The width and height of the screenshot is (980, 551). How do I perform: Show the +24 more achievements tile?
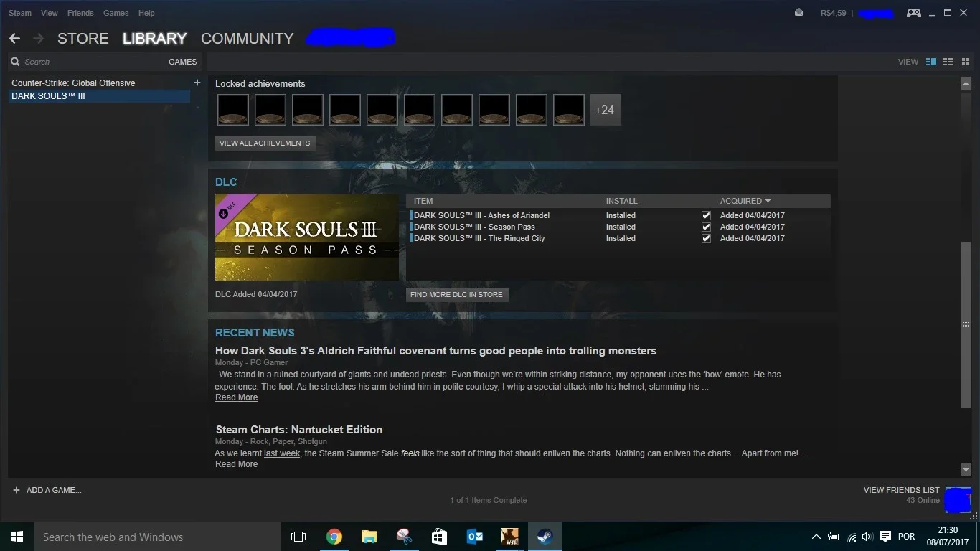(605, 110)
